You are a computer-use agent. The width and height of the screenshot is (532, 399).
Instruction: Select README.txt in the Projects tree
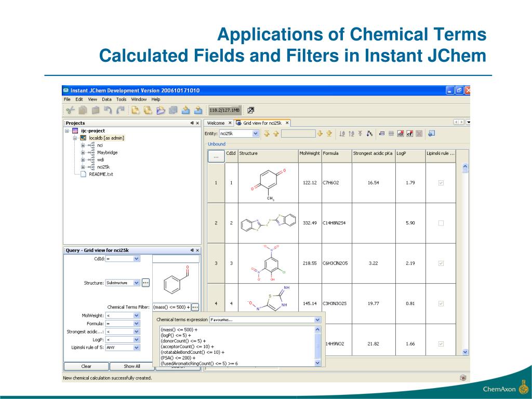pos(101,175)
